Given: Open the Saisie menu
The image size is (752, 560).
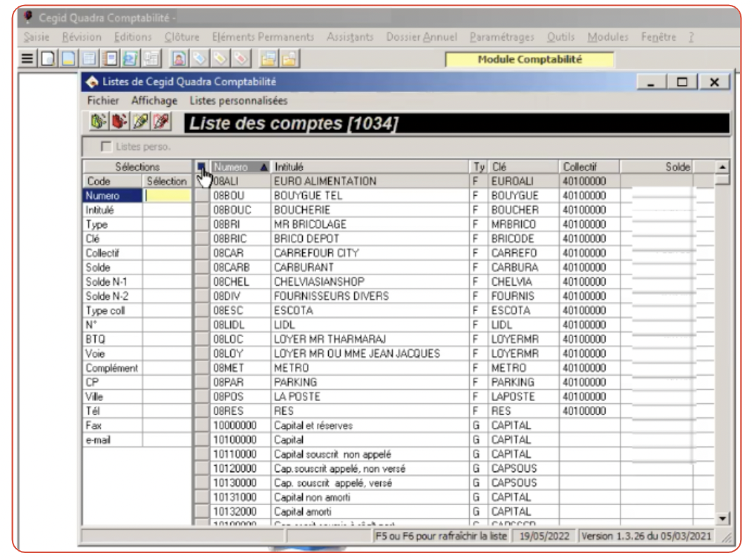Looking at the screenshot, I should [37, 37].
